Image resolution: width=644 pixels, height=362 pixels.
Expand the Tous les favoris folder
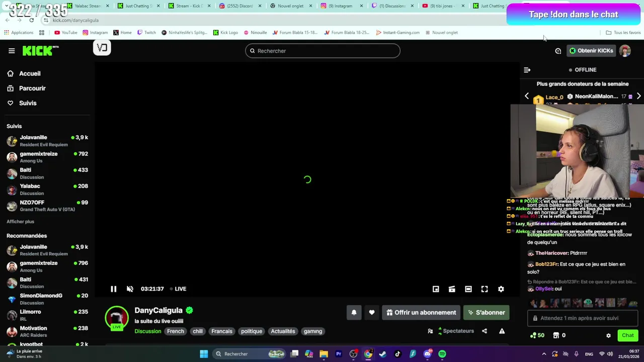623,33
